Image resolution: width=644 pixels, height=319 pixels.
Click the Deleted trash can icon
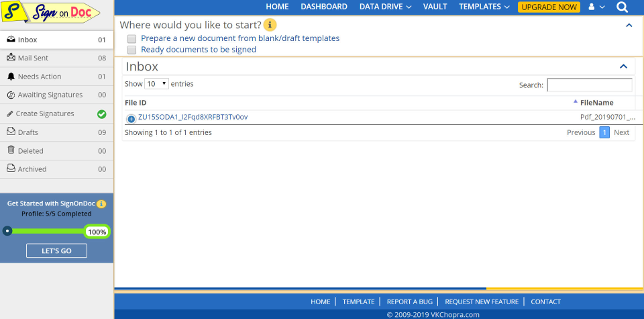[x=11, y=150]
